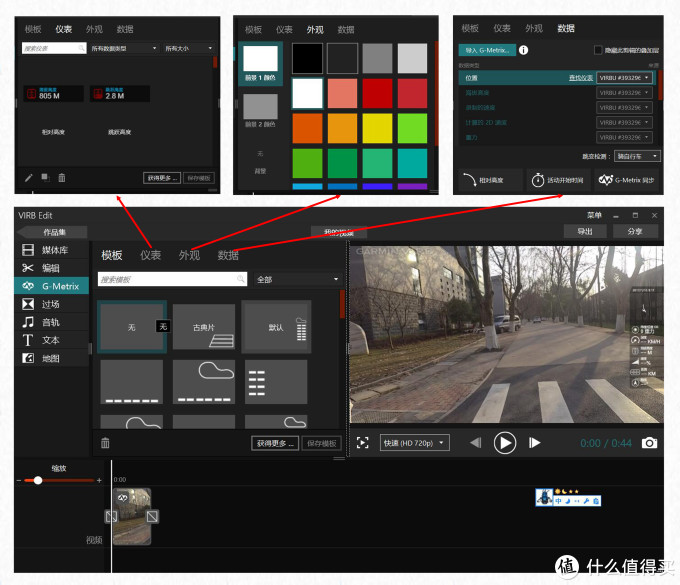Image resolution: width=680 pixels, height=585 pixels.
Task: Switch to 仪表 tab in main window
Action: pyautogui.click(x=150, y=255)
